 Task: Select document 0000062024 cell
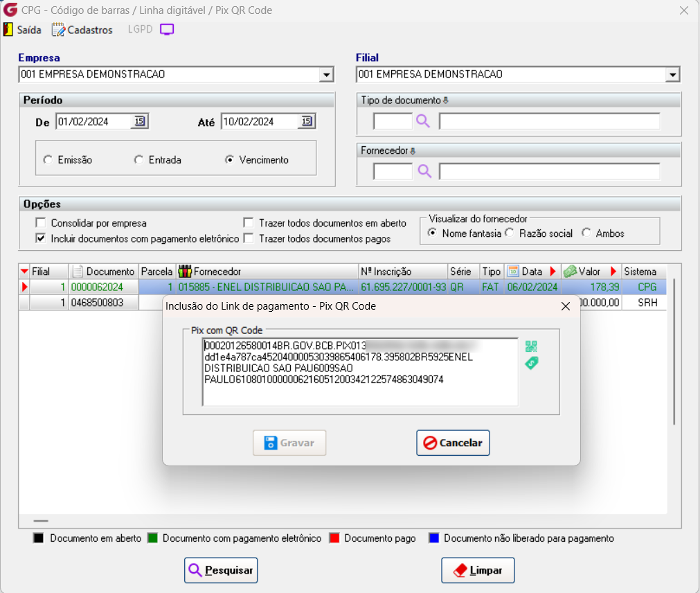pos(104,287)
